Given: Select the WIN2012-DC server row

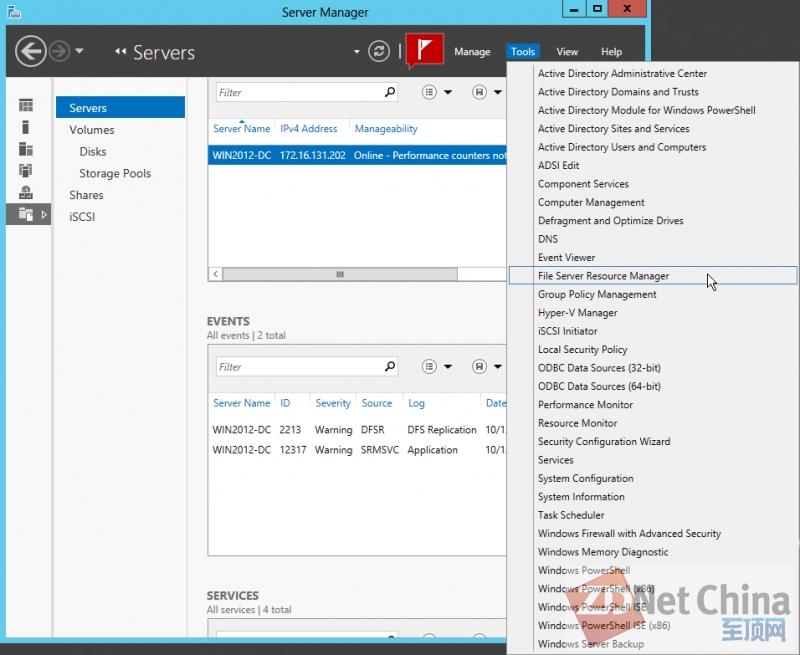Looking at the screenshot, I should point(357,155).
